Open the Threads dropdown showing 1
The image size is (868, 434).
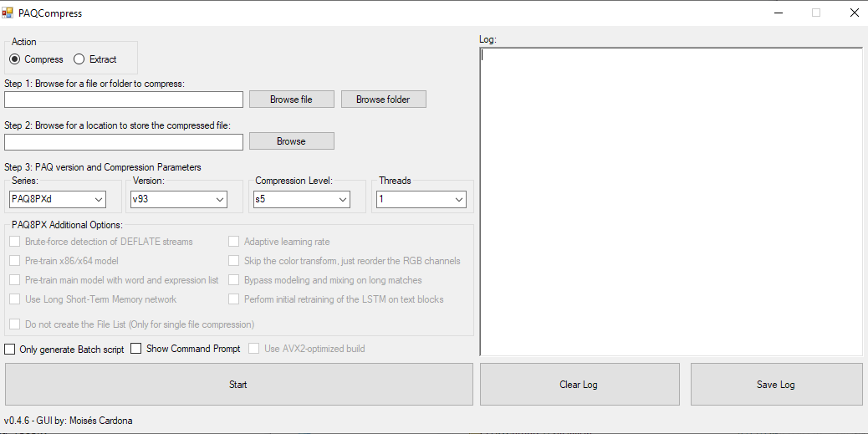pos(421,200)
